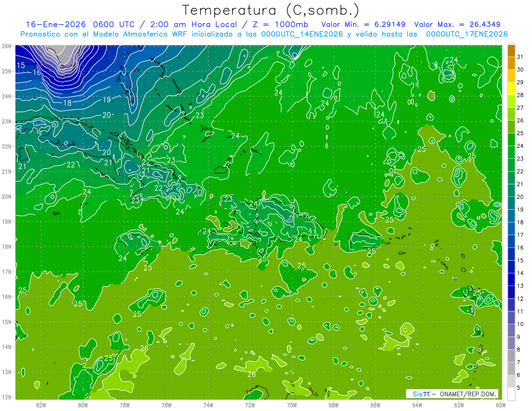Click the map contour label "16" near 25N
This screenshot has height=411, width=532.
[x=37, y=72]
